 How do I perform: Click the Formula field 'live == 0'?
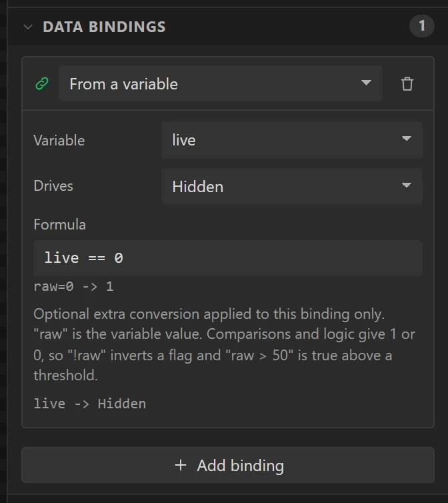point(228,258)
